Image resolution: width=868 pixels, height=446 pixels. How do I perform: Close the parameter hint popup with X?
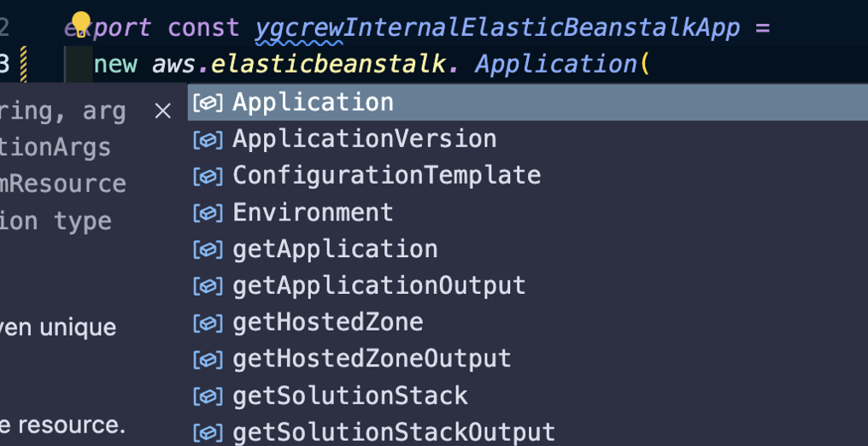pyautogui.click(x=162, y=111)
